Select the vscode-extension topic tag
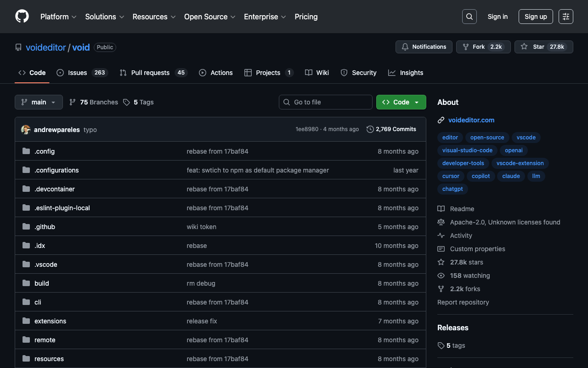The image size is (588, 368). point(520,163)
